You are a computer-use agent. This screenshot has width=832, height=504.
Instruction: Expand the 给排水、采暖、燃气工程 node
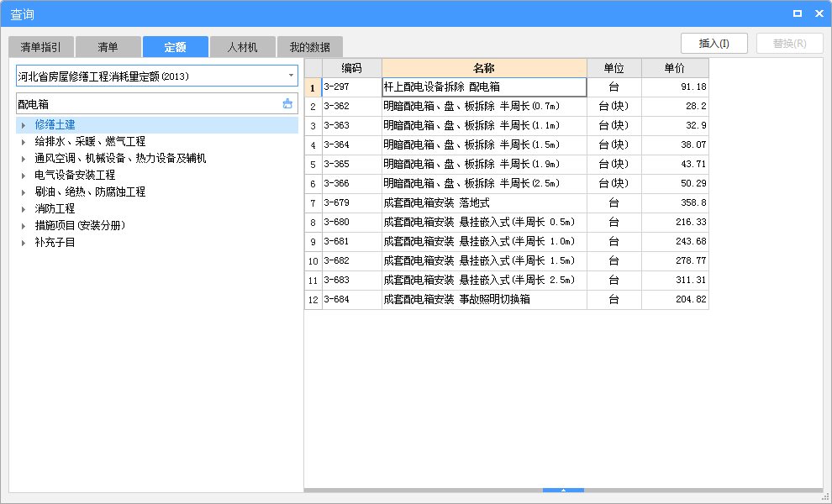(24, 142)
